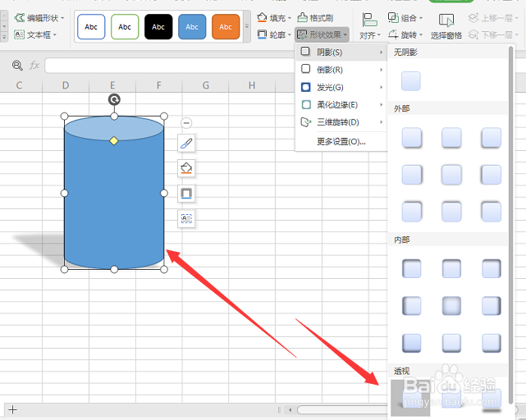Choose the highlighted perspective (透视) shadow preset
526x420 pixels.
(410, 398)
